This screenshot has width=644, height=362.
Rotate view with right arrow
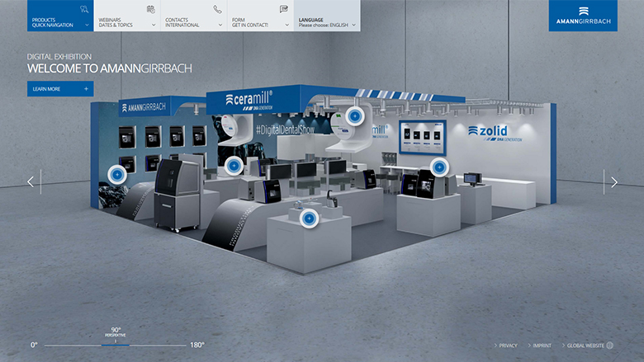(614, 182)
